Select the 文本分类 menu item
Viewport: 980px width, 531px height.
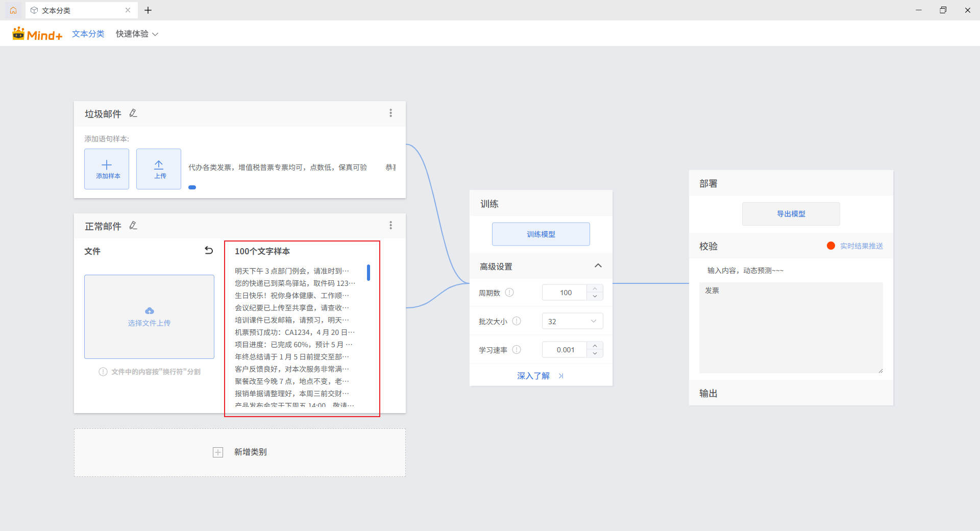point(88,34)
